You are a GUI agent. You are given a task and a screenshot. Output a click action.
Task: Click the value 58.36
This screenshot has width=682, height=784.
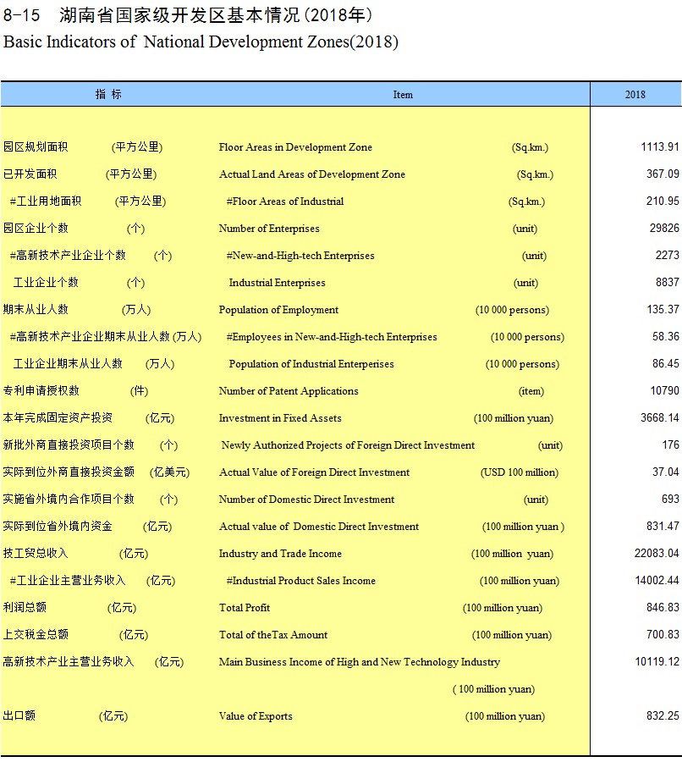coord(666,336)
